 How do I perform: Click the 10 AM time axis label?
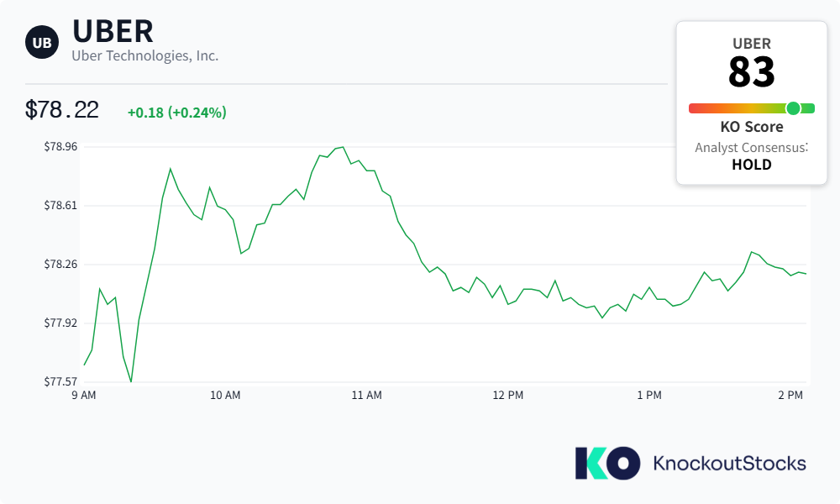[225, 396]
